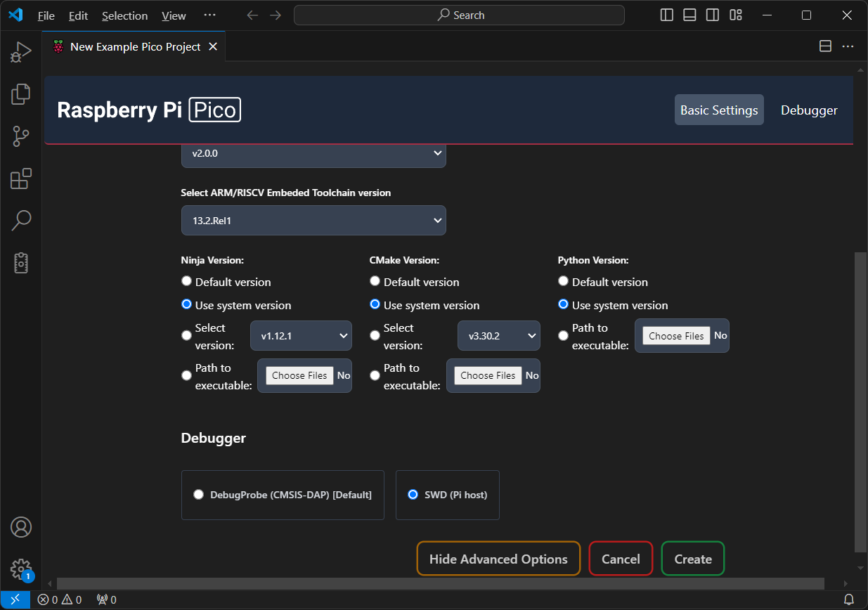Choose Files for CMake executable path
The height and width of the screenshot is (610, 868).
coord(488,375)
